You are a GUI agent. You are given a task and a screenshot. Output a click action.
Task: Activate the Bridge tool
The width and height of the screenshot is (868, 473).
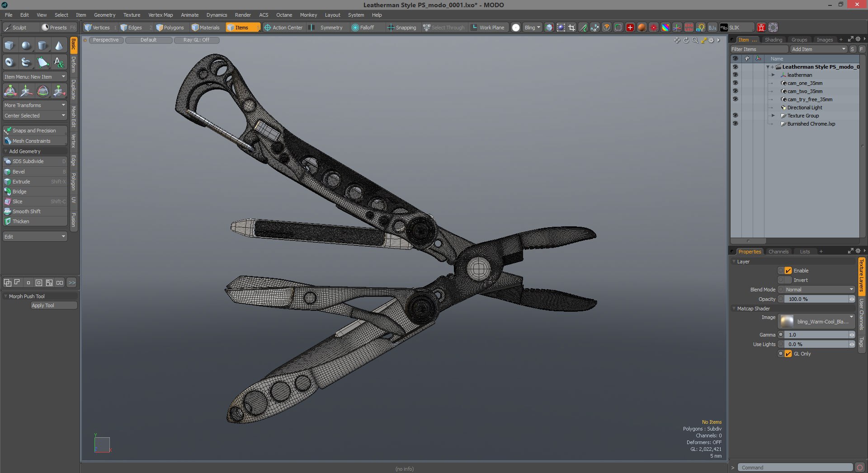coord(35,192)
